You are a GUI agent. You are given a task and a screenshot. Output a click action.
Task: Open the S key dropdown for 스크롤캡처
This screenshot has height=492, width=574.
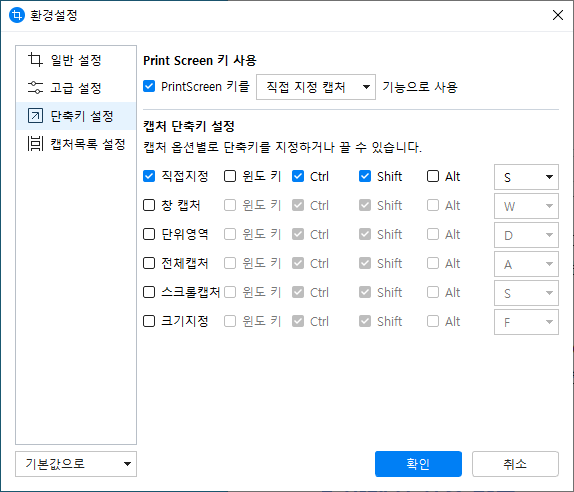pos(526,293)
